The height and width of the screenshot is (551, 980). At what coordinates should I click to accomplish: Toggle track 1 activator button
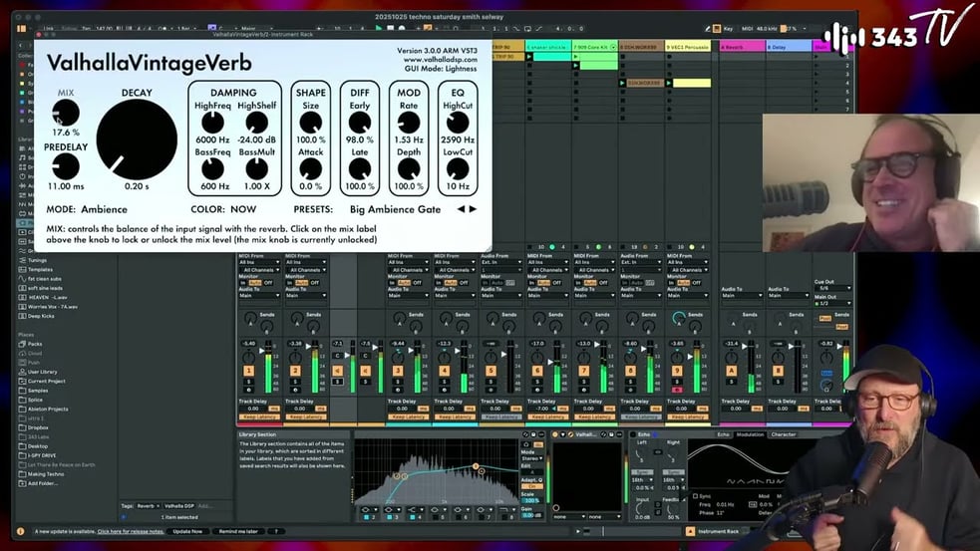coord(249,371)
